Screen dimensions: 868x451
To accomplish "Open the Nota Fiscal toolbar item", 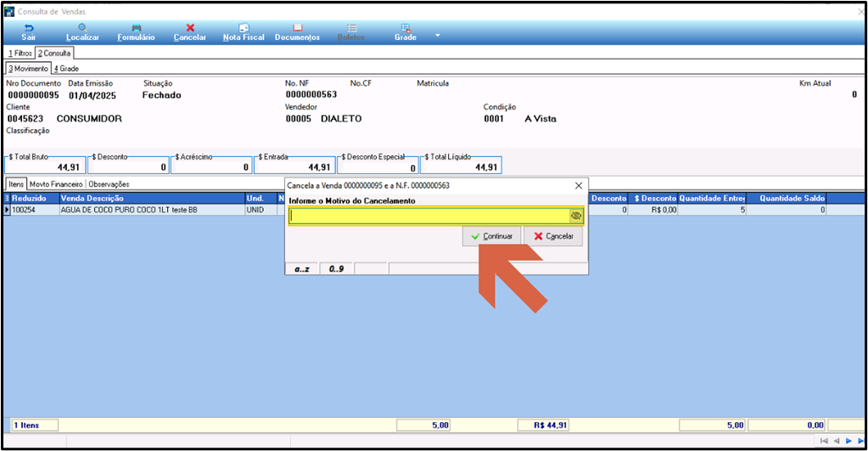I will coord(244,32).
